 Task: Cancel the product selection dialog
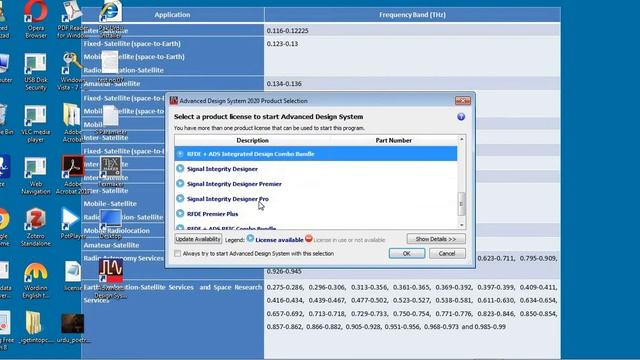click(x=447, y=253)
